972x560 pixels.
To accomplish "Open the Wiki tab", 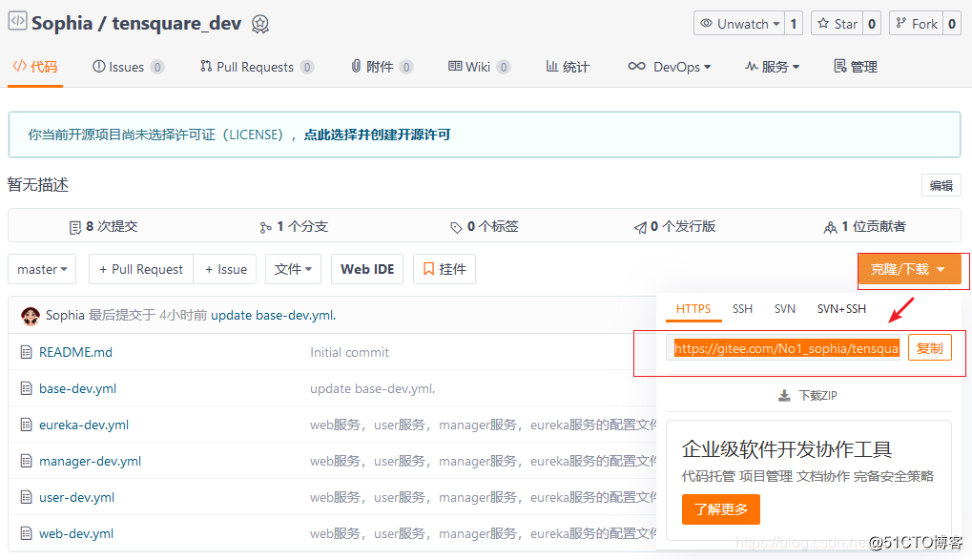I will point(479,67).
